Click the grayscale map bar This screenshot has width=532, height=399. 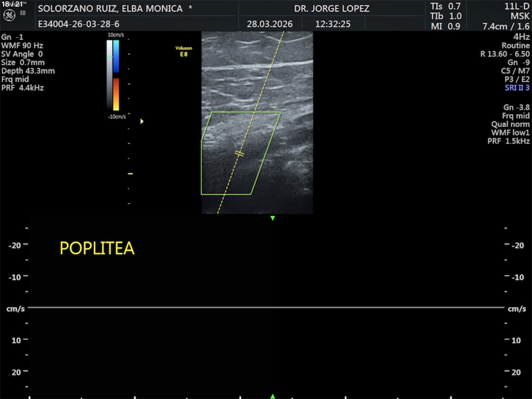coord(109,76)
